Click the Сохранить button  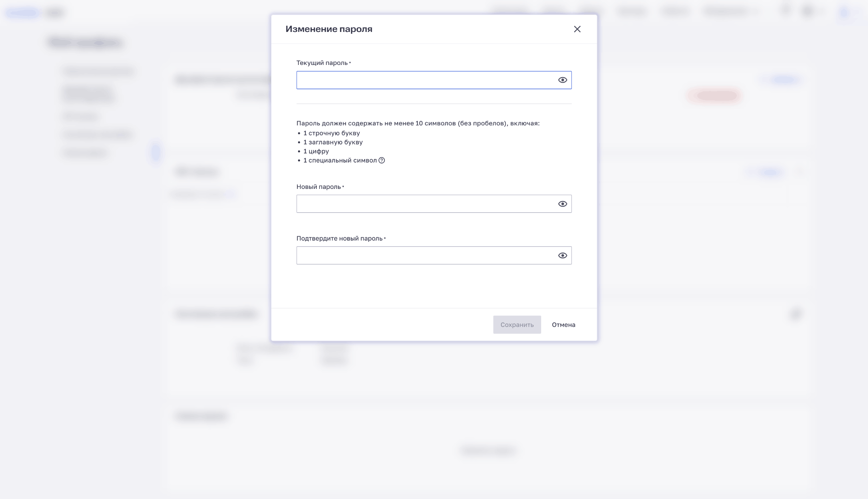pos(517,325)
